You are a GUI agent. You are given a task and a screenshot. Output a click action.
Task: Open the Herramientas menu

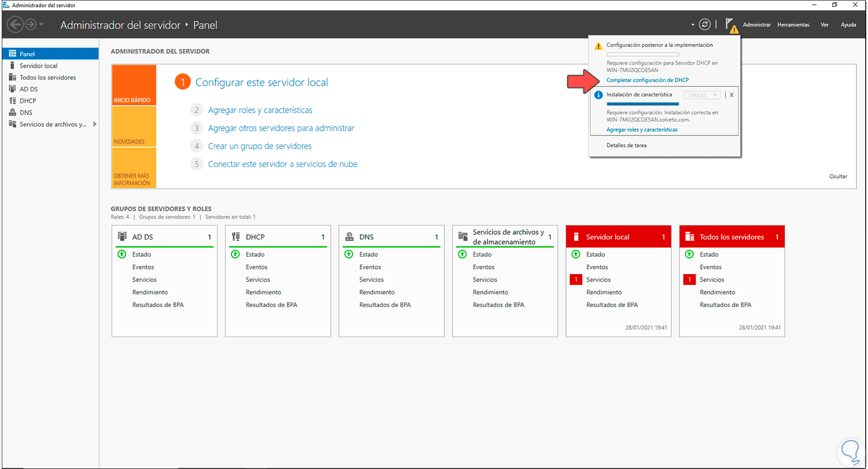pos(793,25)
